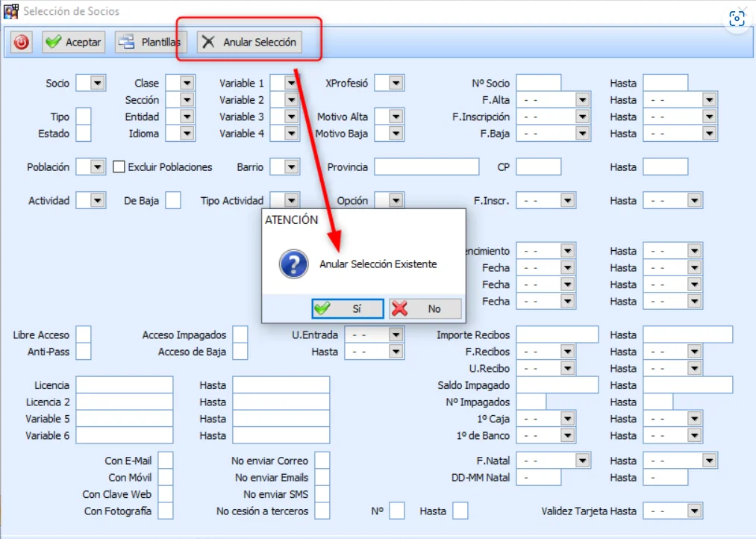Viewport: 756px width, 539px height.
Task: Check the Libre Acceso box
Action: 84,335
